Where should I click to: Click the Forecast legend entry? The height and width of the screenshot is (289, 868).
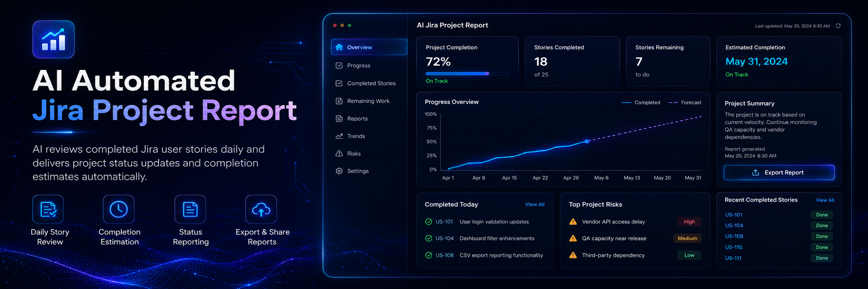click(685, 103)
